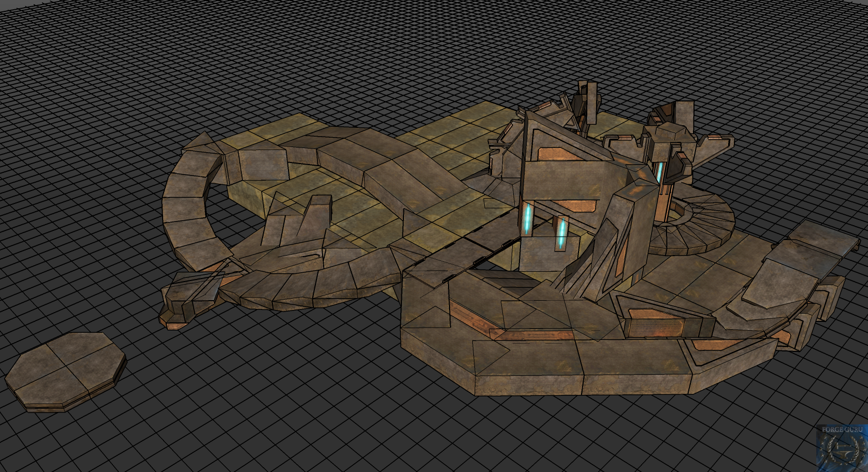Click the front face of the large base platform
The height and width of the screenshot is (472, 868).
pos(528,384)
